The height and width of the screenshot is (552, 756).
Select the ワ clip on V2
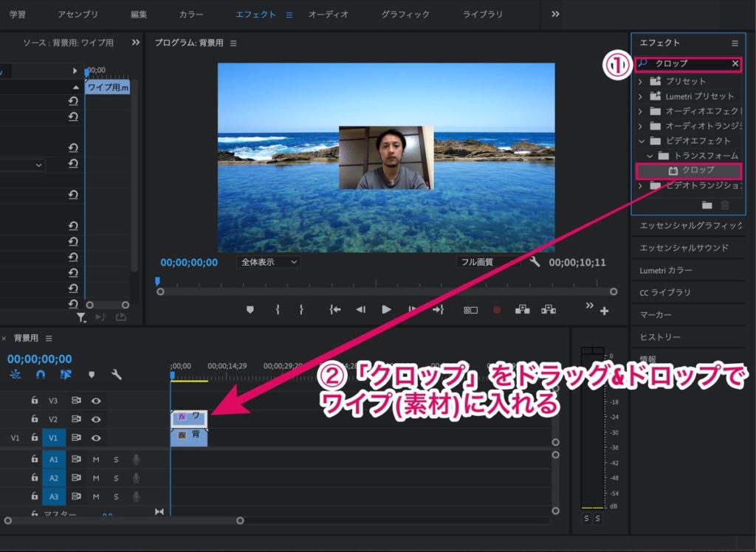click(x=190, y=418)
